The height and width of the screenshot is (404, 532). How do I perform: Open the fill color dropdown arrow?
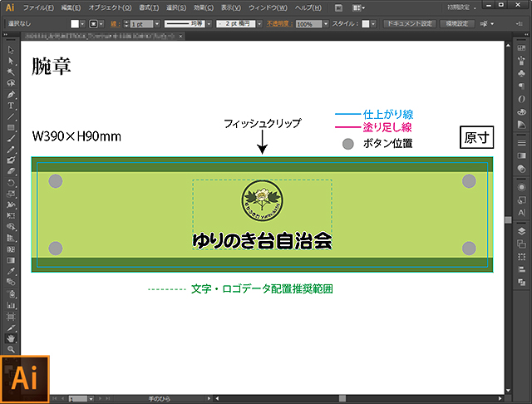[x=82, y=24]
